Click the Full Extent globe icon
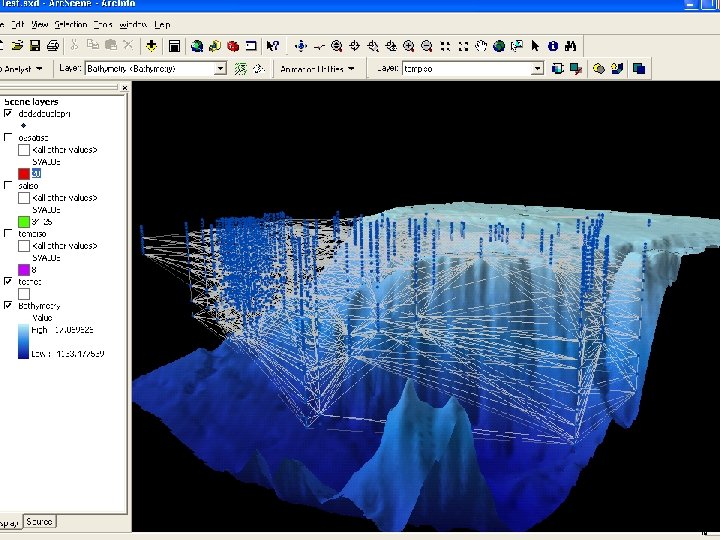The image size is (720, 540). (499, 45)
